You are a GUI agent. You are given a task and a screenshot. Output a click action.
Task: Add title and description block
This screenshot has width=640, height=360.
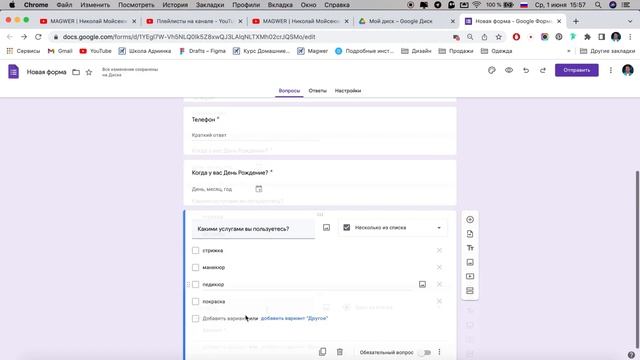470,248
